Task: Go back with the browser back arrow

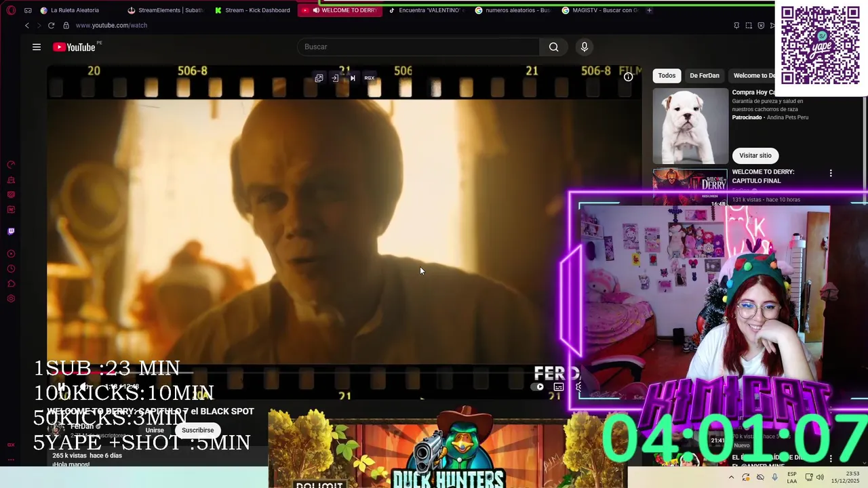Action: (27, 25)
